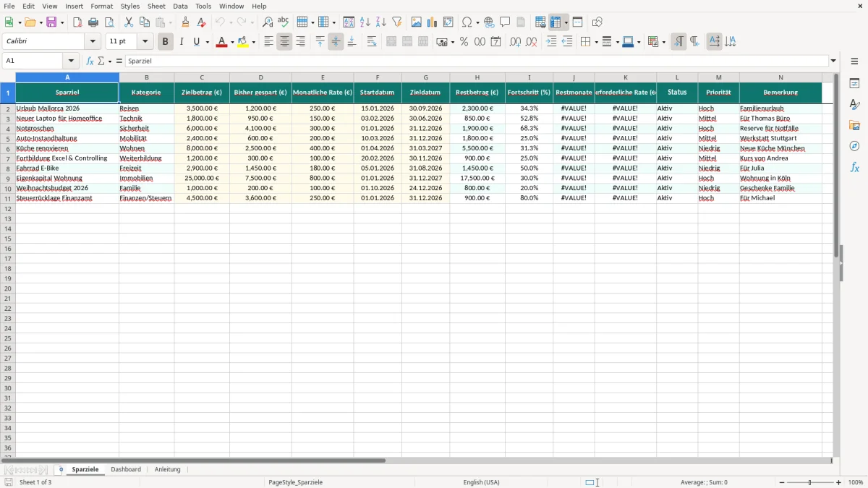Viewport: 868px width, 488px height.
Task: Click the Save document icon
Action: (x=51, y=22)
